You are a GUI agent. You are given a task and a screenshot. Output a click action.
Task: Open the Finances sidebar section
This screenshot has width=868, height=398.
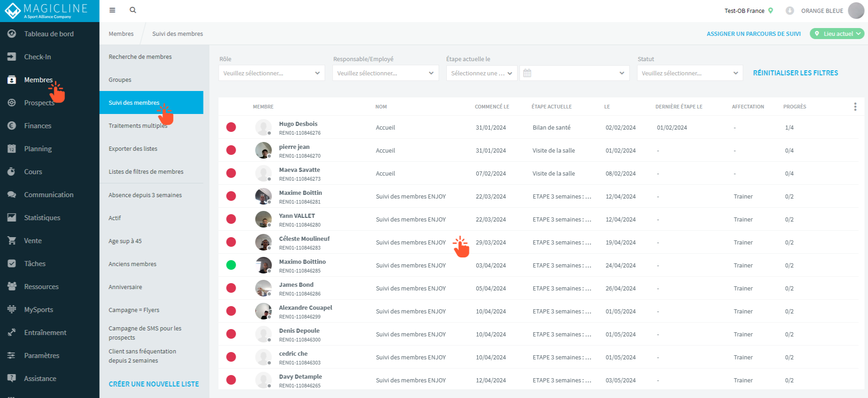point(38,125)
